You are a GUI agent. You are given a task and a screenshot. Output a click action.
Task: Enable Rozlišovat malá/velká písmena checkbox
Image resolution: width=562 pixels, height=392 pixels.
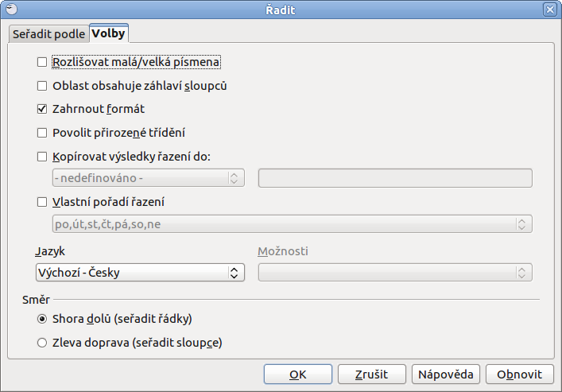pos(42,61)
